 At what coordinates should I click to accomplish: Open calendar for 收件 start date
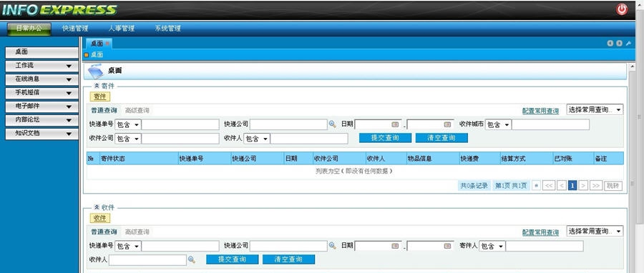395,246
